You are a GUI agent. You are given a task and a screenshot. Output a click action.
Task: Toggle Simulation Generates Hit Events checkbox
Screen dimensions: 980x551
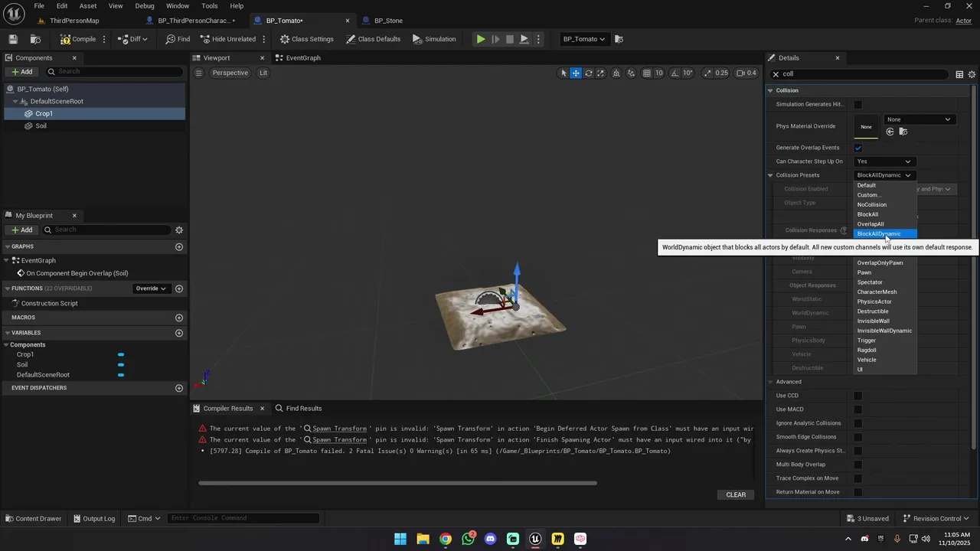pos(858,105)
